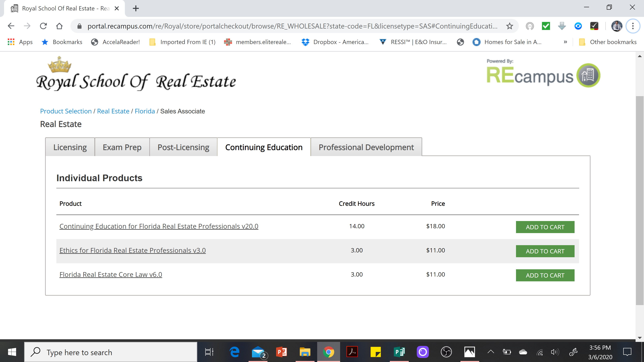
Task: Click the REcampus logo
Action: pyautogui.click(x=543, y=73)
